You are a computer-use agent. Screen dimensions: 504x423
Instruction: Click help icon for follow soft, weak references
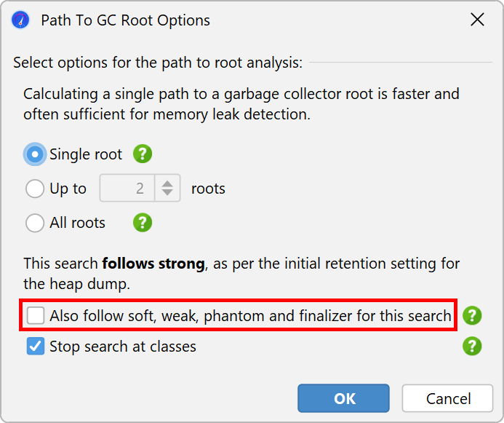pos(472,315)
